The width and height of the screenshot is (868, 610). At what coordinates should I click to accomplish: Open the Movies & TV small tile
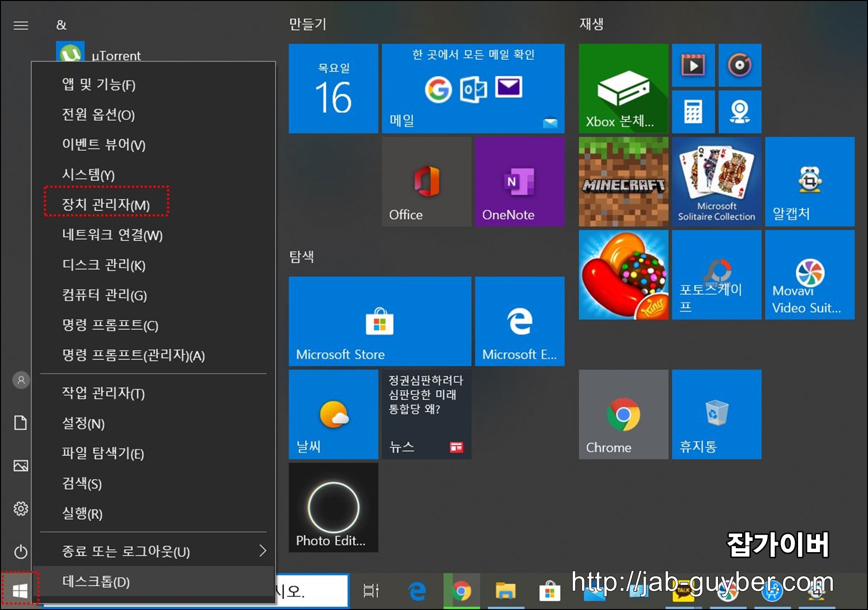693,65
